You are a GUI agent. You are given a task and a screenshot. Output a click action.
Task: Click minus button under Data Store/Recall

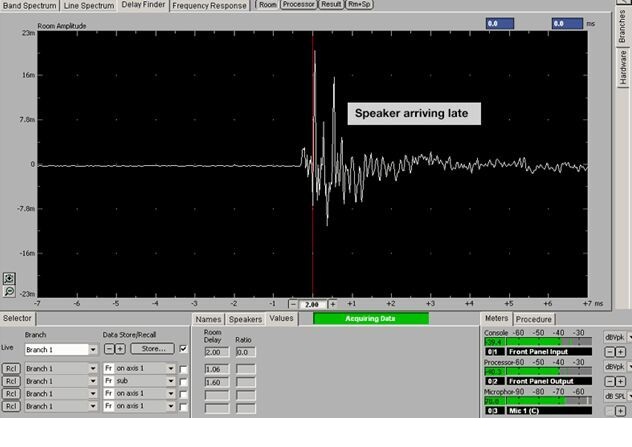pos(109,349)
